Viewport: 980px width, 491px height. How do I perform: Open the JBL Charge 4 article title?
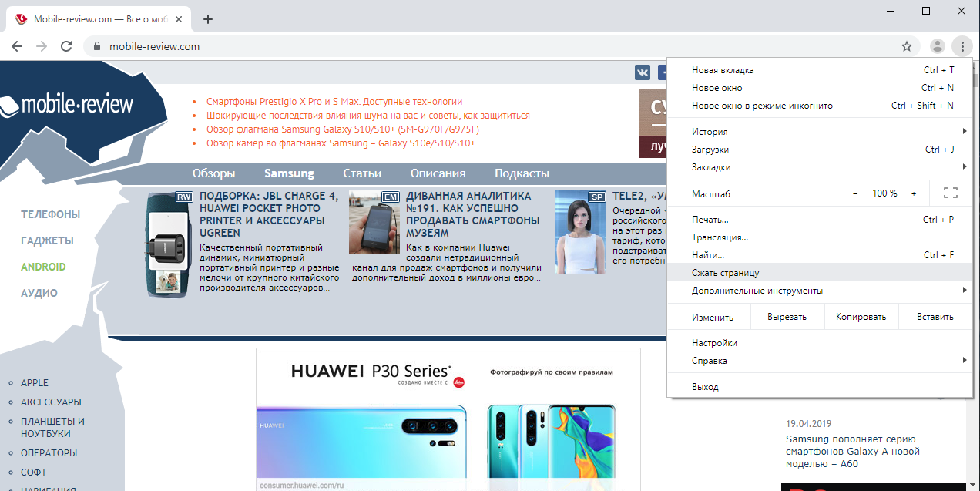[268, 214]
